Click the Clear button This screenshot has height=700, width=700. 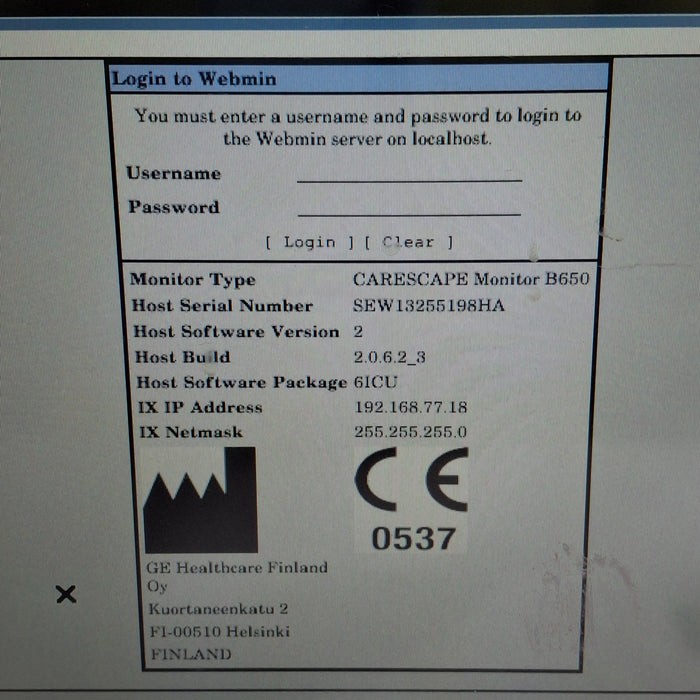tap(408, 242)
